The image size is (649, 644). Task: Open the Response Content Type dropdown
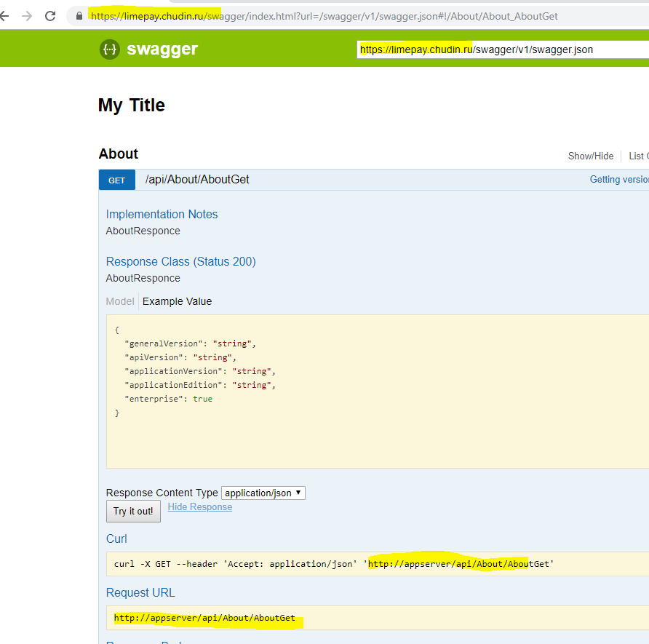263,493
